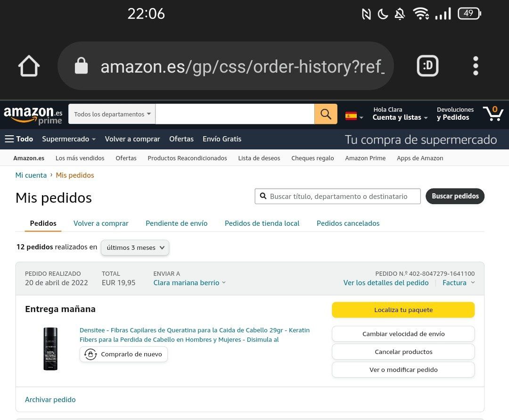This screenshot has height=420, width=509.
Task: Expand Todos los departamentos dropdown
Action: (x=112, y=114)
